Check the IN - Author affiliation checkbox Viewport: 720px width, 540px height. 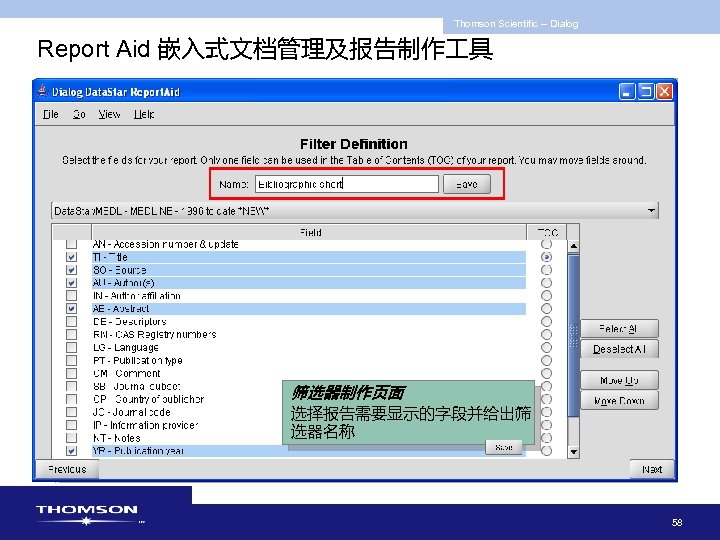71,295
